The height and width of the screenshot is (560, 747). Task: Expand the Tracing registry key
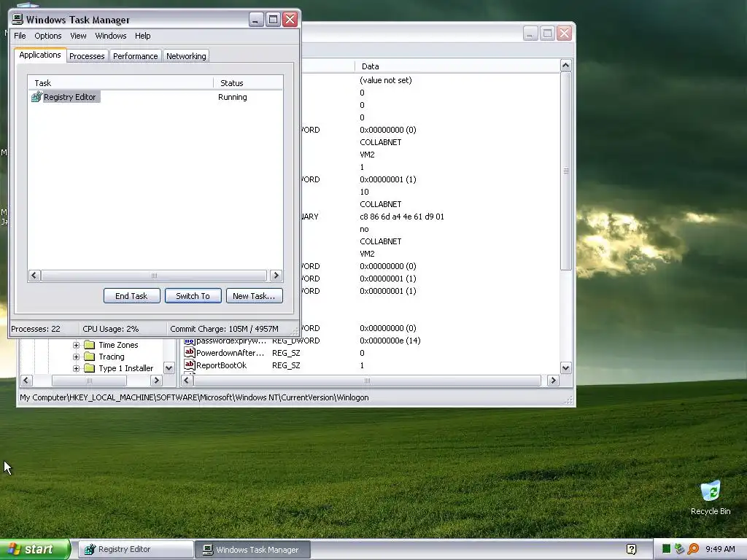click(x=76, y=357)
